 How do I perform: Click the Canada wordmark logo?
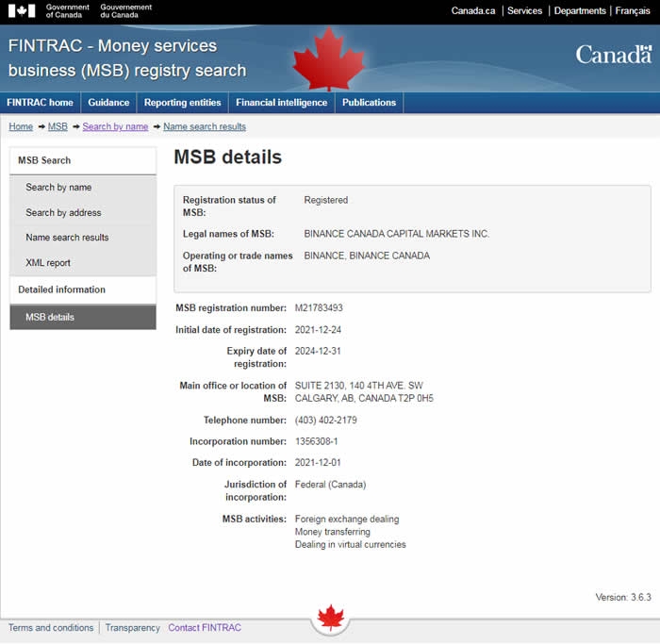[x=614, y=55]
